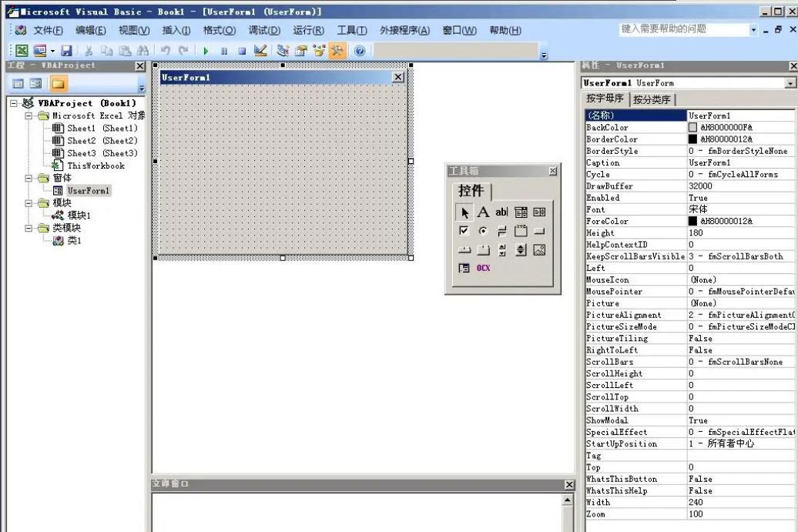Viewport: 798px width, 532px height.
Task: Open the 调试(D) menu
Action: click(x=264, y=31)
